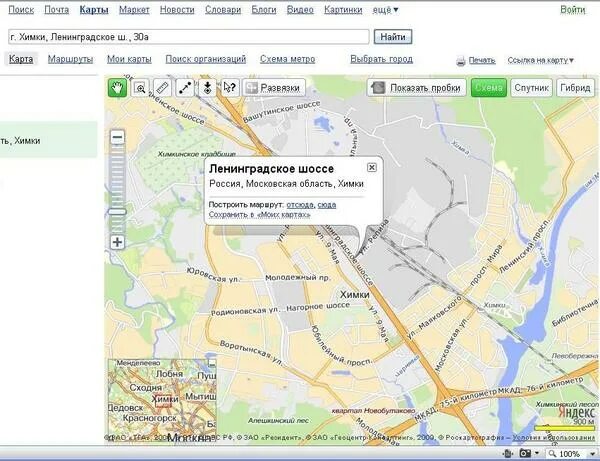Click the Яндекс logo on map

coord(576,412)
